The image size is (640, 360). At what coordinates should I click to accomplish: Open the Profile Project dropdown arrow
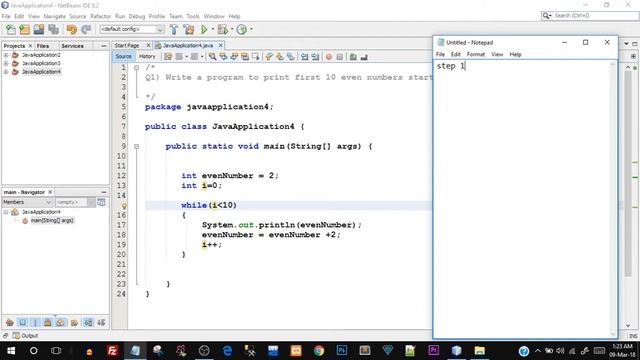[x=251, y=29]
